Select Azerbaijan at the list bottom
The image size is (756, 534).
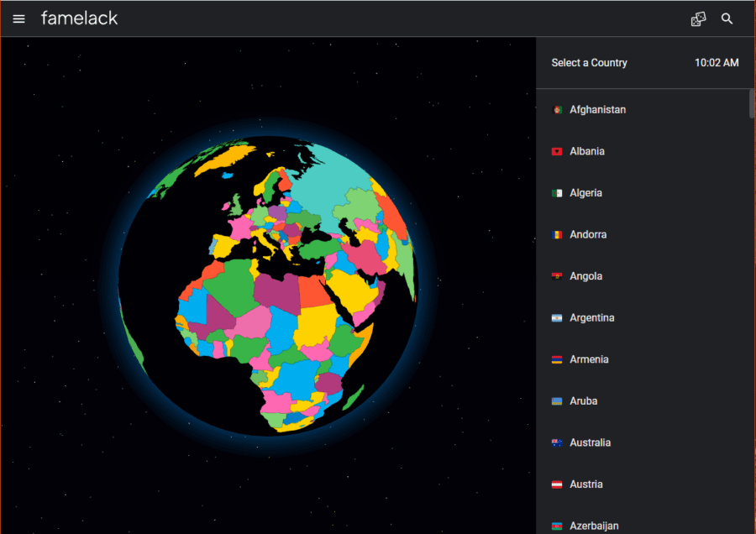(x=593, y=526)
